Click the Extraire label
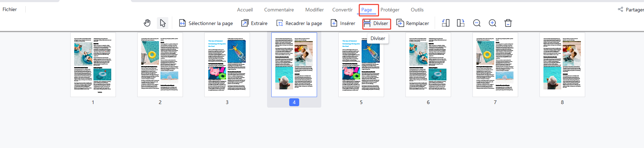Screen dimensions: 644x148 click(x=259, y=23)
